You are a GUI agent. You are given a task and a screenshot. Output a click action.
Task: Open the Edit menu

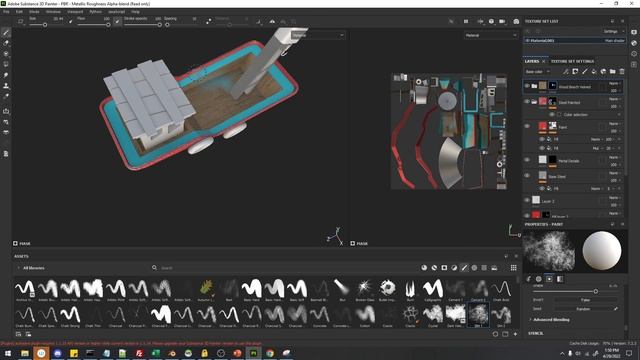click(x=19, y=12)
